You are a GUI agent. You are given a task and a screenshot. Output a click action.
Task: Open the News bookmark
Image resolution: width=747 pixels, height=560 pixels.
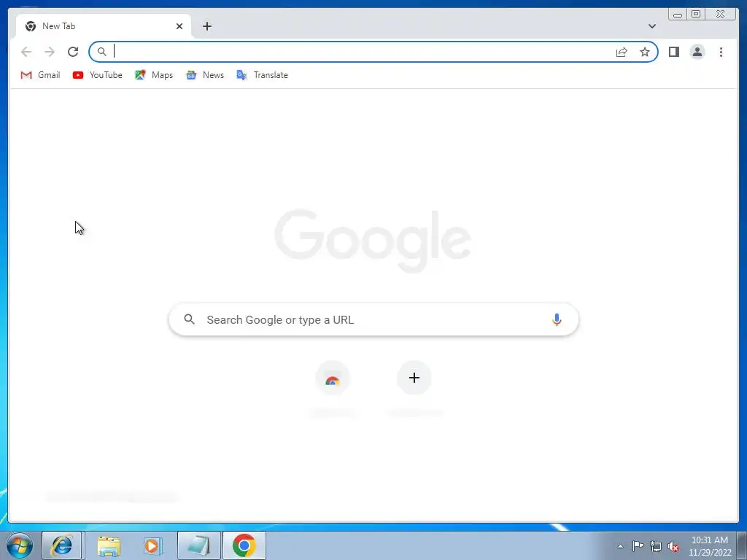pos(205,75)
